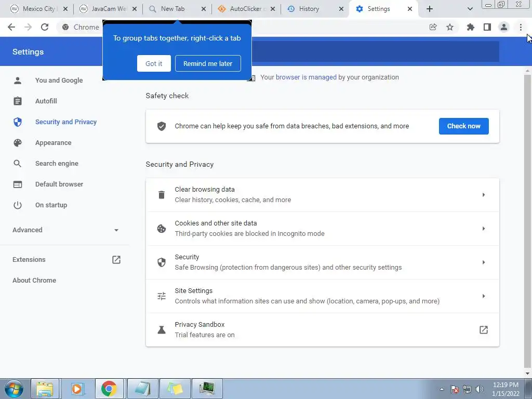532x399 pixels.
Task: Open Windows Start menu
Action: click(x=14, y=389)
